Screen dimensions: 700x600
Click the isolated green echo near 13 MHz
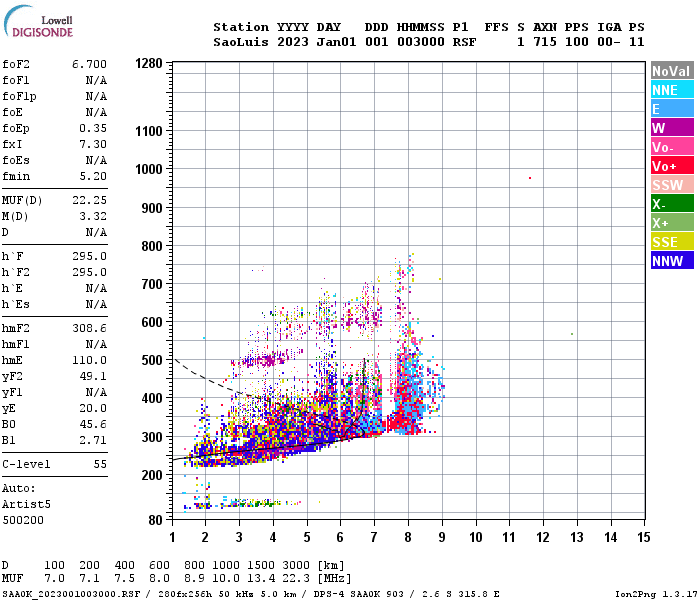(572, 334)
